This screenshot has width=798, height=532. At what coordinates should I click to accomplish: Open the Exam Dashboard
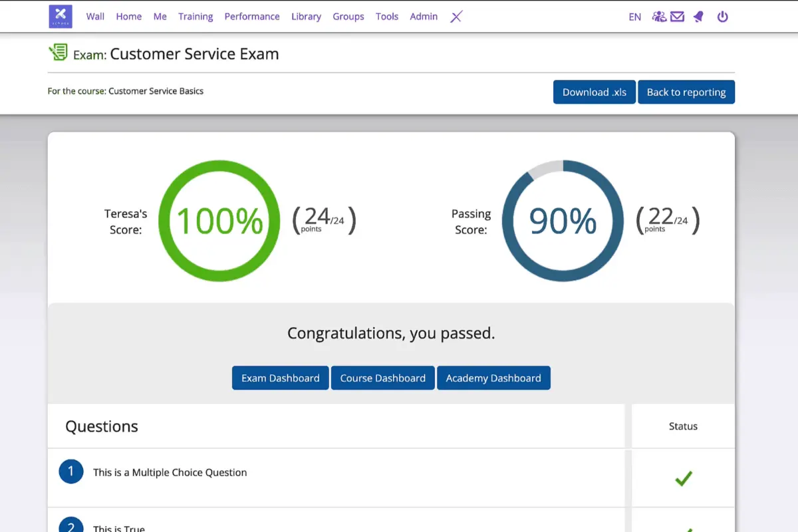pos(280,378)
